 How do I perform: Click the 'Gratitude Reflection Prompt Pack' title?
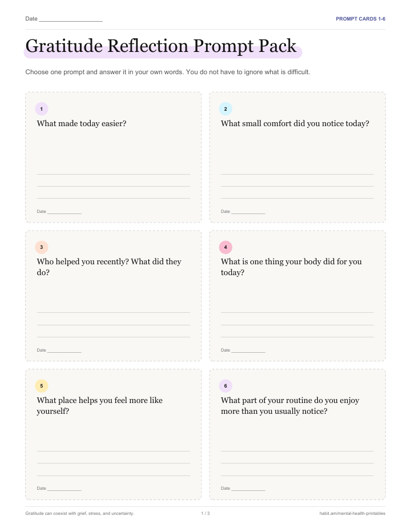coord(161,46)
